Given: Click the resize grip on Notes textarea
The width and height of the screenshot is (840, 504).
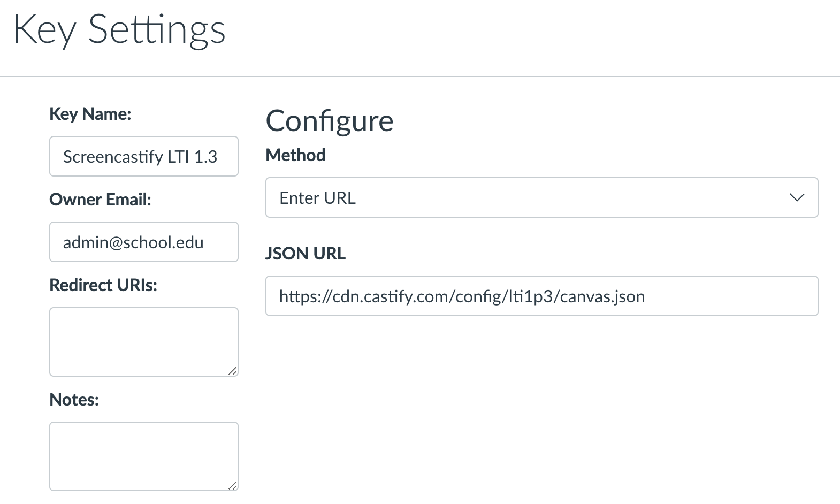Looking at the screenshot, I should point(233,485).
